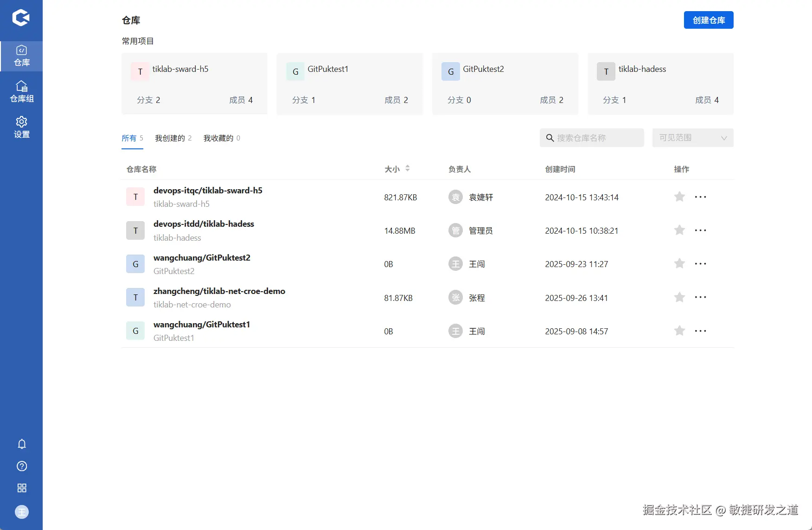Viewport: 812px width, 530px height.
Task: Click the product logo at the top left
Action: pyautogui.click(x=21, y=18)
